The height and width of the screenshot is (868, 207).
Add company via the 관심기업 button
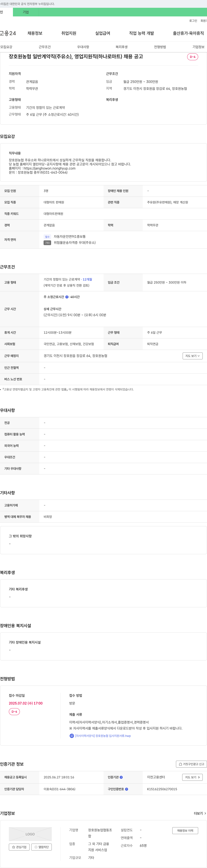click(x=19, y=847)
